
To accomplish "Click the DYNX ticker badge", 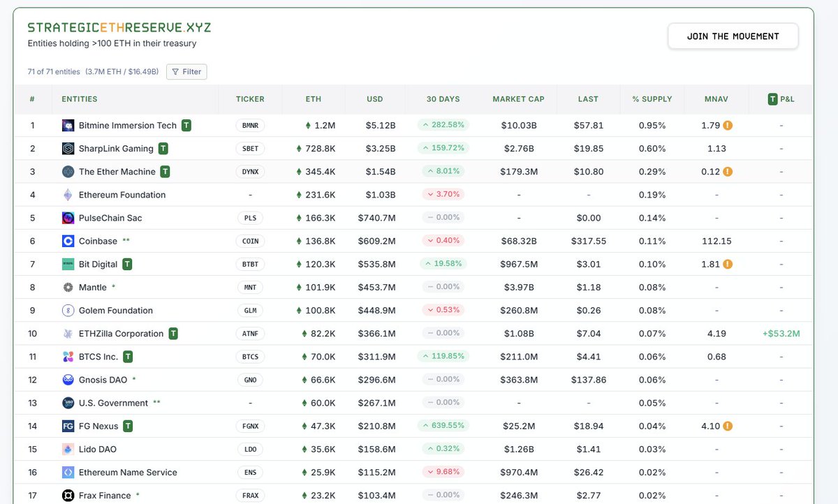I will point(250,172).
